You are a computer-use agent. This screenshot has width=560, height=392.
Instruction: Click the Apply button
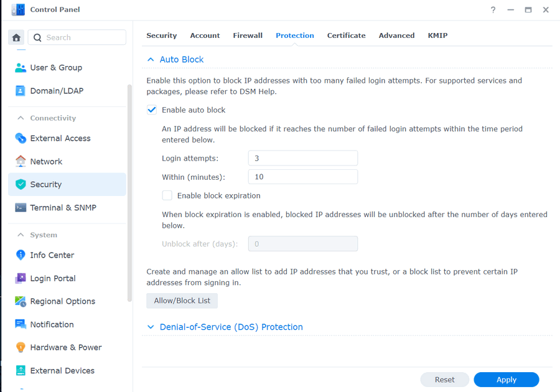coord(506,380)
